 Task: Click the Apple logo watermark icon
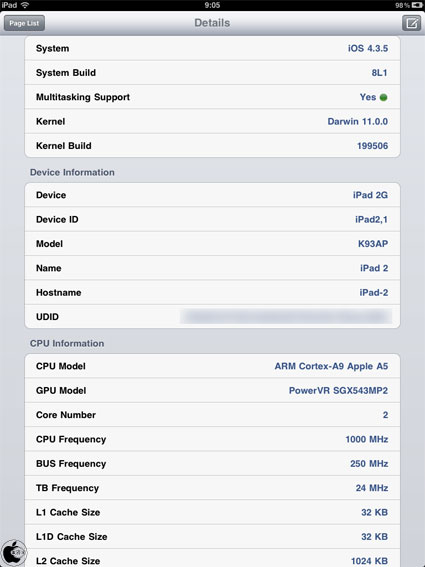pyautogui.click(x=14, y=553)
